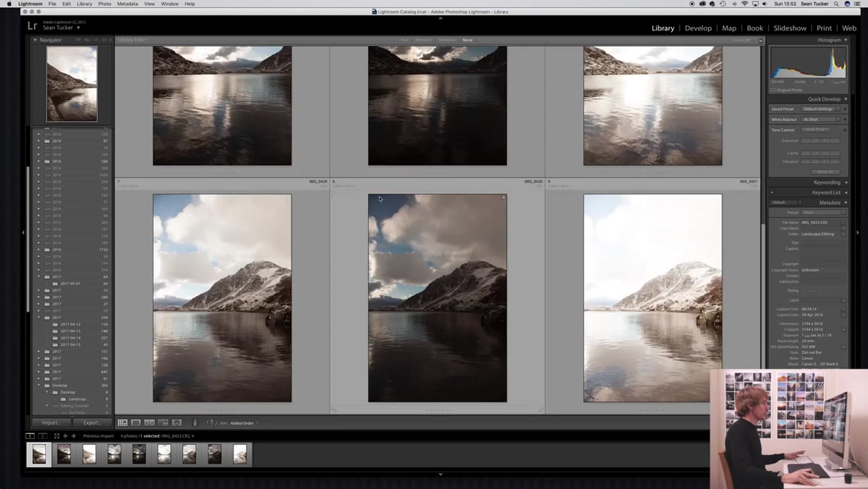Toggle Original Photo checkbox under histogram
Screen dimensions: 868x489
click(773, 90)
